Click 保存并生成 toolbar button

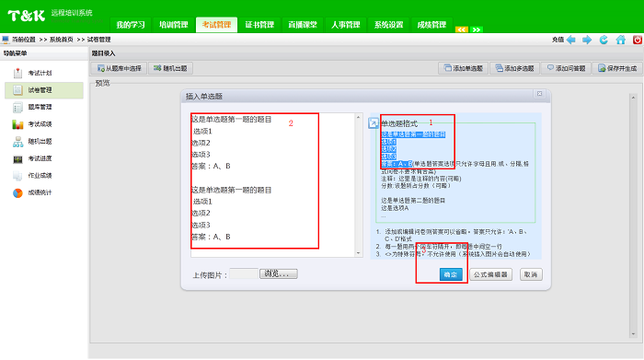coord(617,68)
